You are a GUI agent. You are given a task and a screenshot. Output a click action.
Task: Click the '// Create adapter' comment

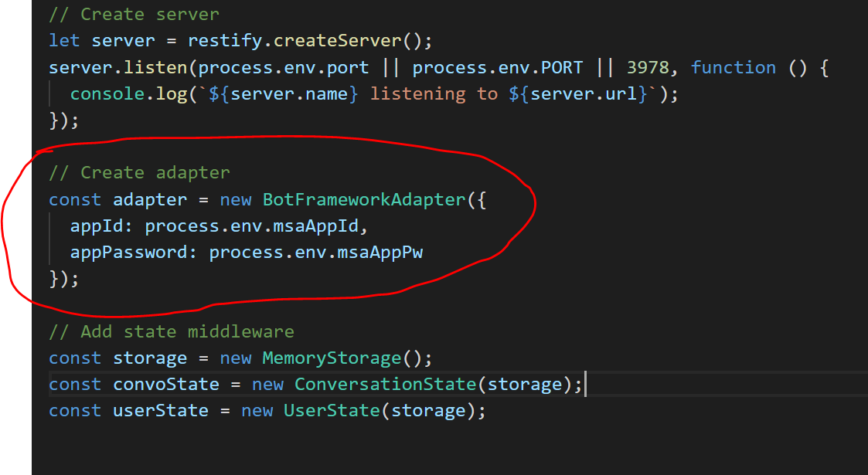(139, 172)
